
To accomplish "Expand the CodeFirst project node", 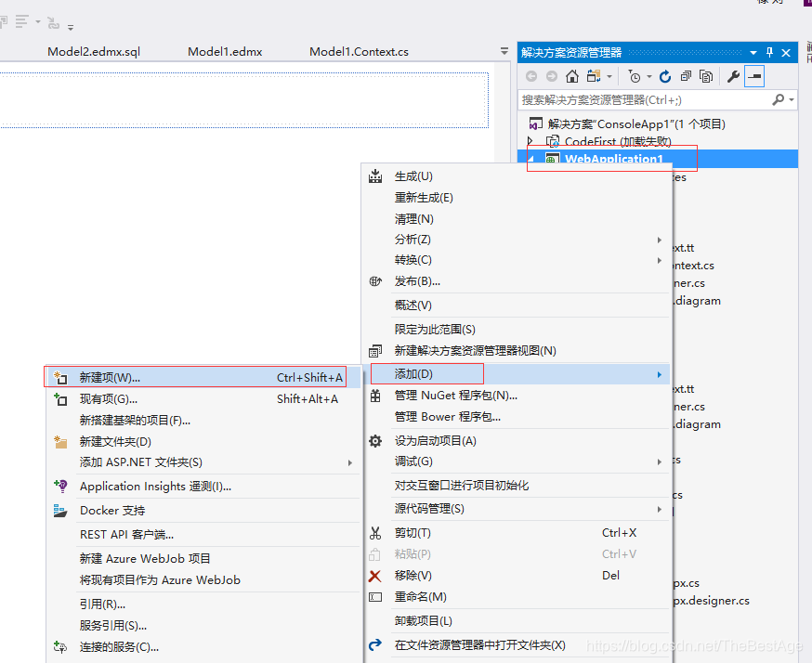I will [530, 141].
